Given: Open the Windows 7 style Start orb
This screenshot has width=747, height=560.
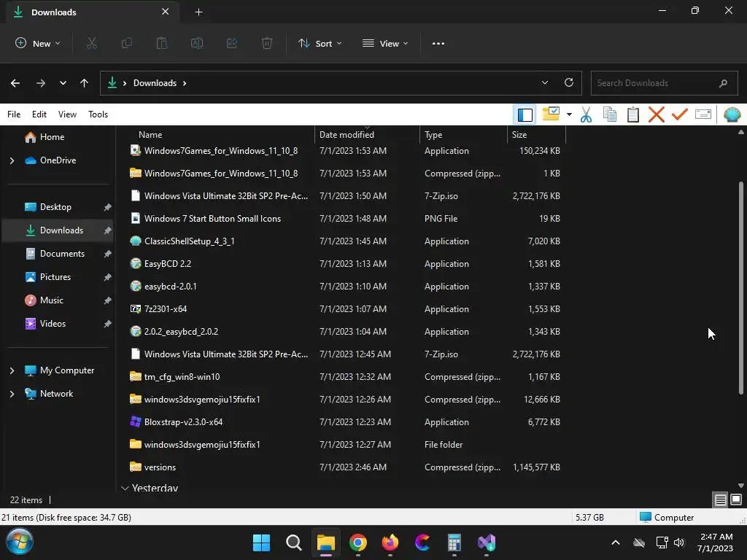Looking at the screenshot, I should point(20,542).
